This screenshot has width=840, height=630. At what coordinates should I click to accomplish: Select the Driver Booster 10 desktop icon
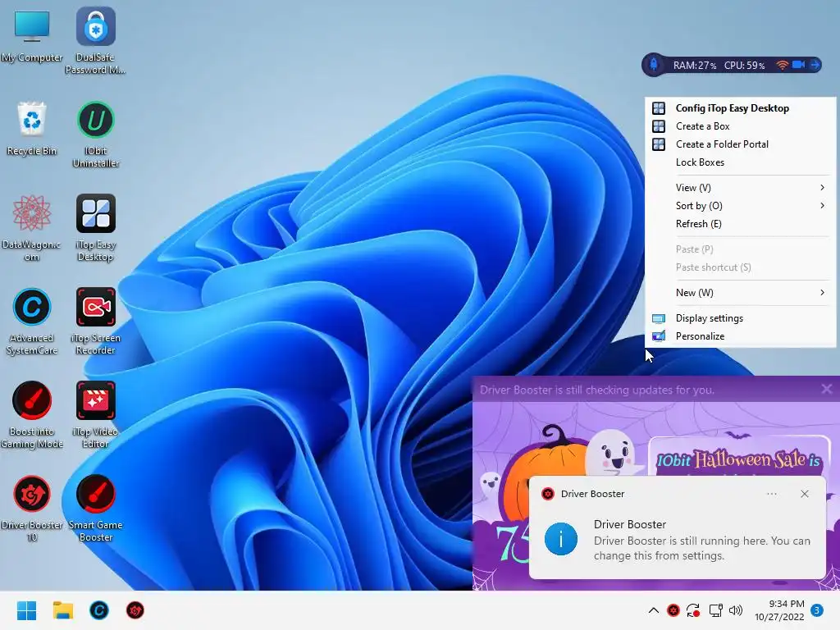(32, 509)
